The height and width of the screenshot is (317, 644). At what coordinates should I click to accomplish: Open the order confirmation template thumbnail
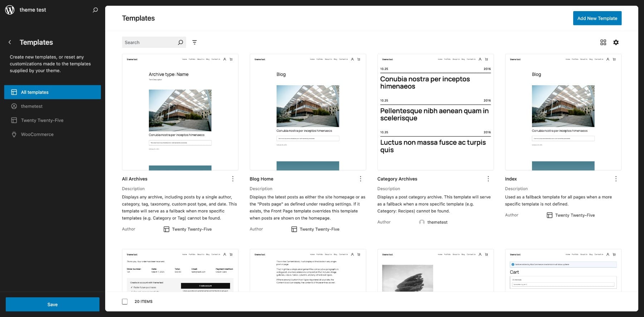coord(180,270)
